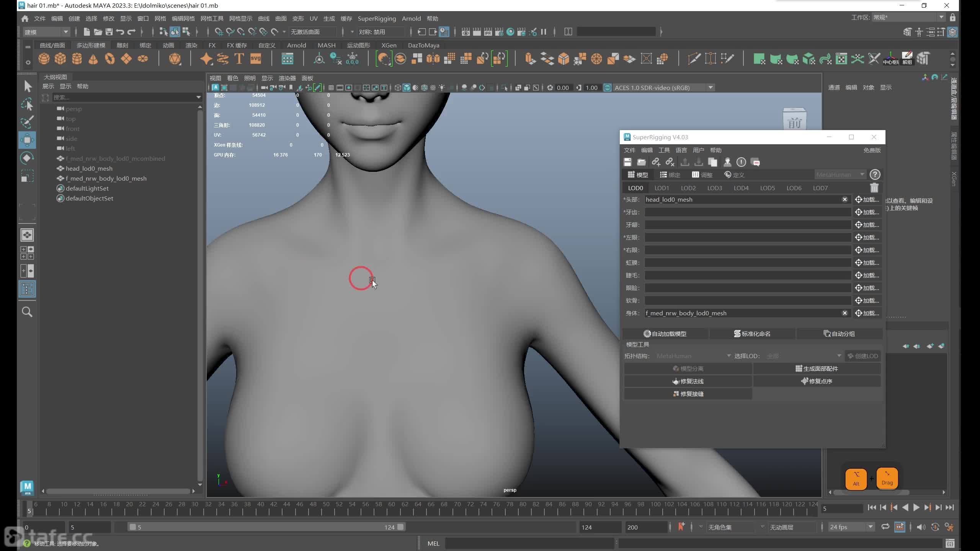This screenshot has width=980, height=551.
Task: Open the workspace 常规 dropdown
Action: click(x=909, y=18)
